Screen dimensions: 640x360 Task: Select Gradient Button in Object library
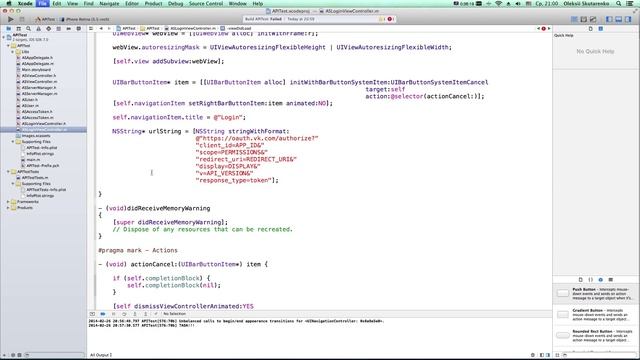[x=596, y=315]
